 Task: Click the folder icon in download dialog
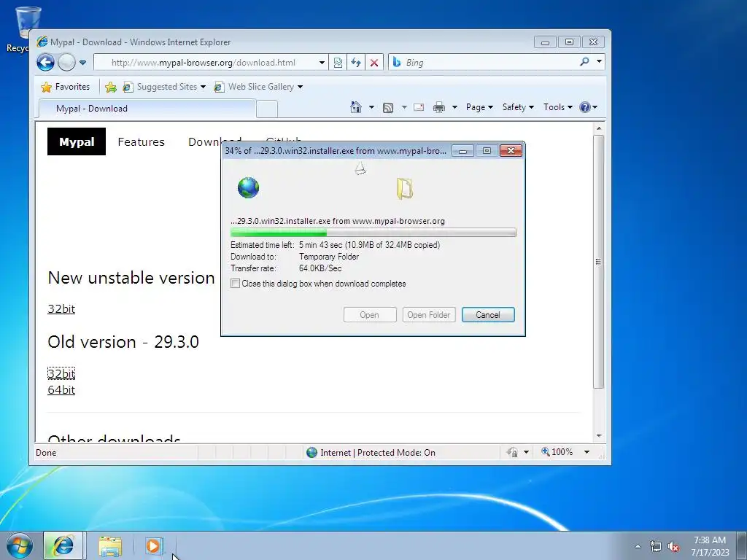404,188
